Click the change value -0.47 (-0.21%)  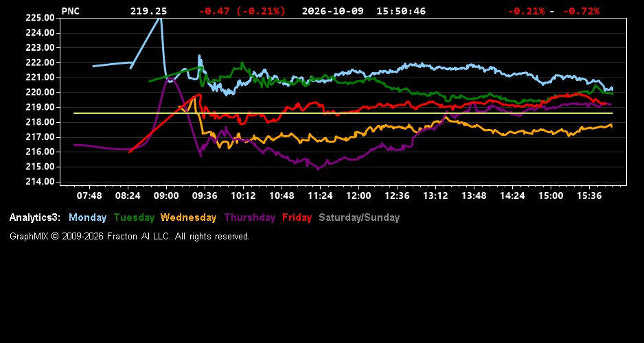(242, 12)
